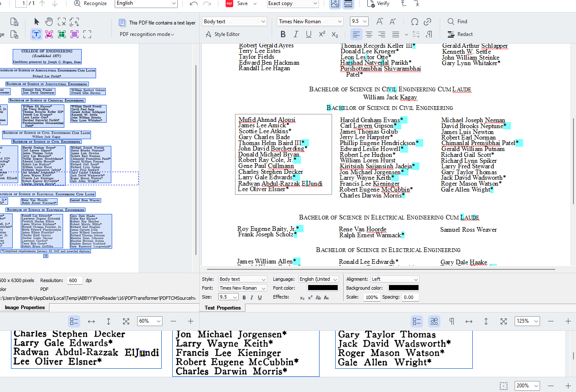The width and height of the screenshot is (576, 392).
Task: Toggle bold formatting in the toolbar
Action: (283, 34)
